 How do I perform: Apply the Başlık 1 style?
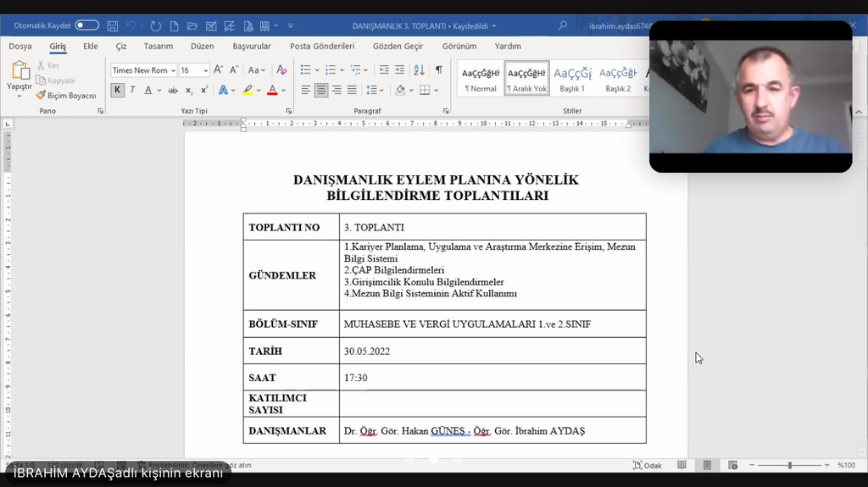572,78
